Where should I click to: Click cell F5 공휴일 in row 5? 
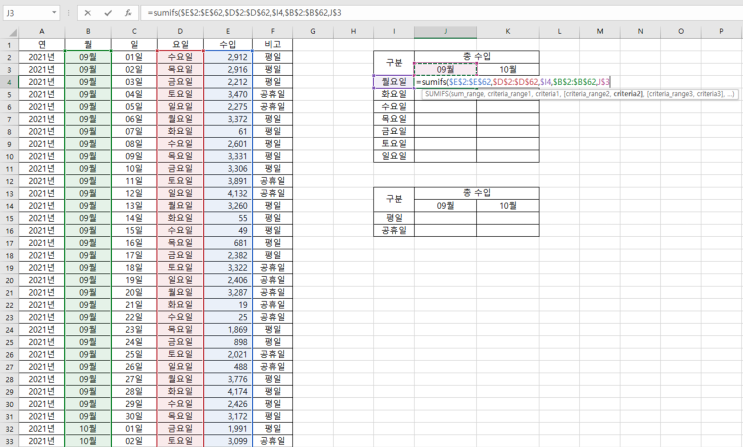(272, 94)
